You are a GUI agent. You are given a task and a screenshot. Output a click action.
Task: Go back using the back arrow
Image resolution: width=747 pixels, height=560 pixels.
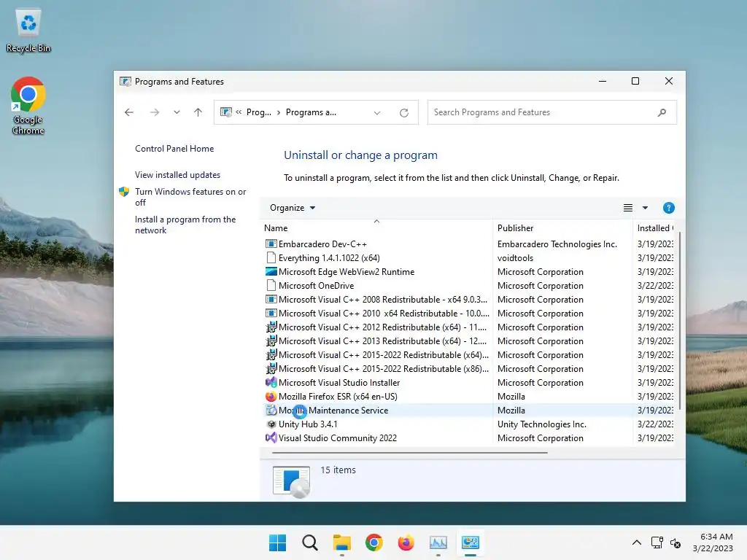(x=128, y=112)
